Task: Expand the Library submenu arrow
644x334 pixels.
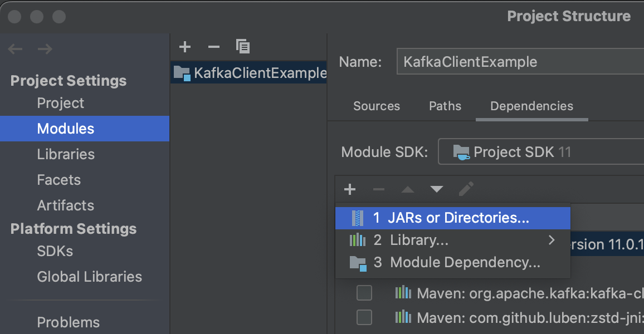Action: tap(552, 240)
